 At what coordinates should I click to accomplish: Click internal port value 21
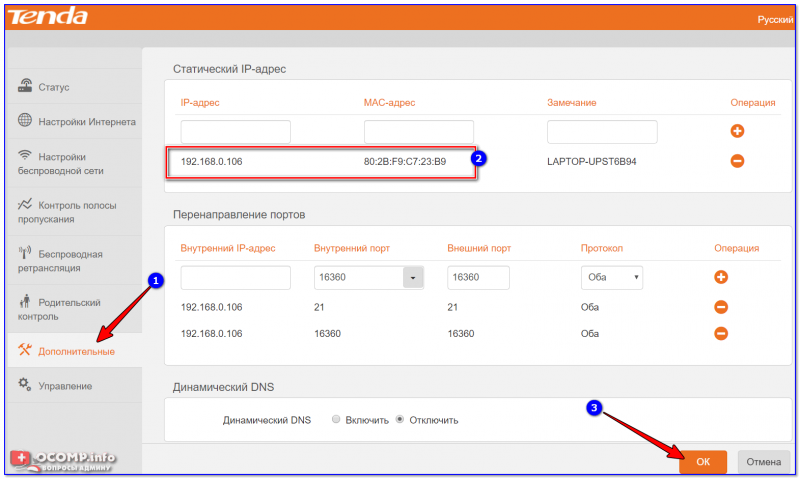pyautogui.click(x=319, y=307)
